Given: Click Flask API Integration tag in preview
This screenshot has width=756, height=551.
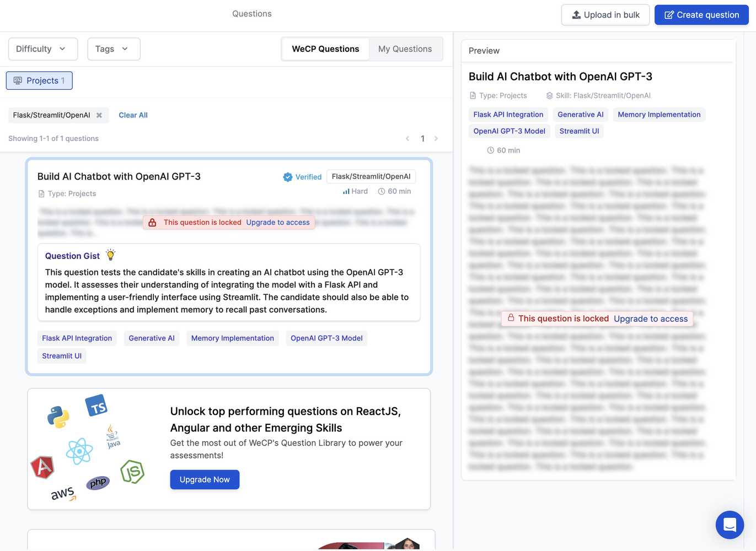Looking at the screenshot, I should tap(508, 115).
